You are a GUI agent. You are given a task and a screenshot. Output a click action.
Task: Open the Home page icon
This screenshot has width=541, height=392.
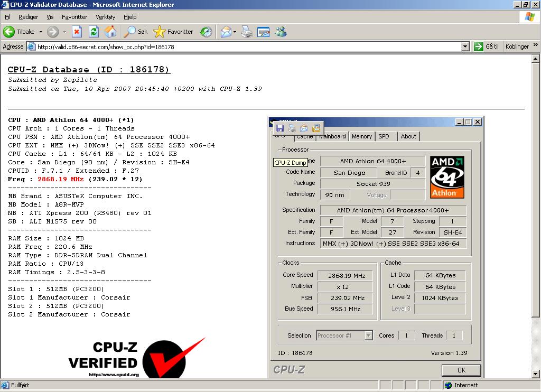(111, 32)
